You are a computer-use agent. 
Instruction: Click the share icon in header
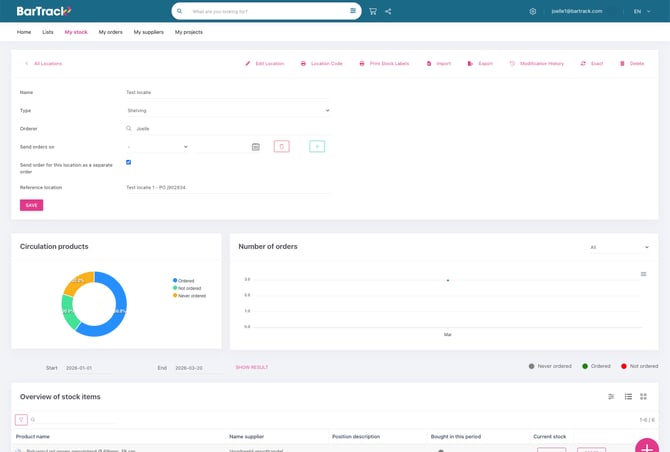pos(388,11)
